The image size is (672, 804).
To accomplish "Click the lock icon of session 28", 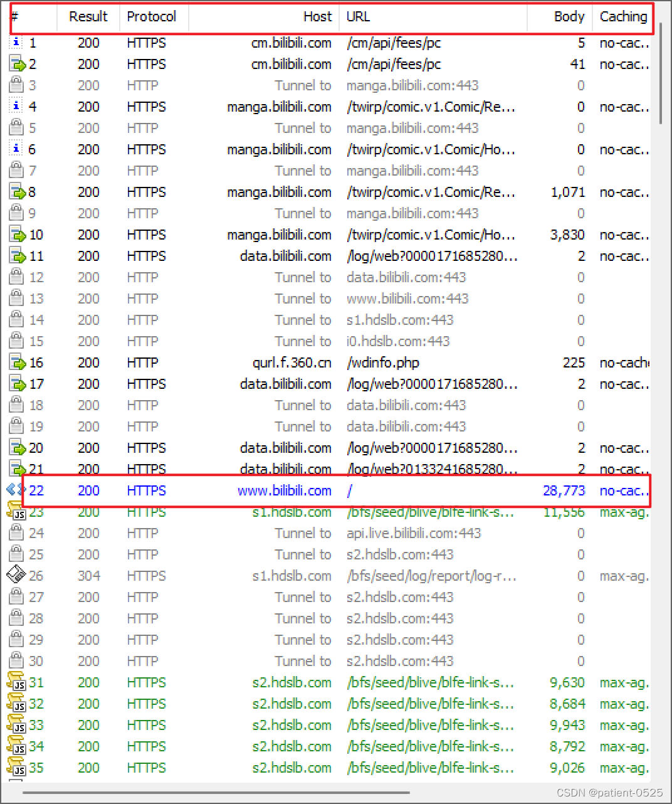I will click(x=16, y=618).
